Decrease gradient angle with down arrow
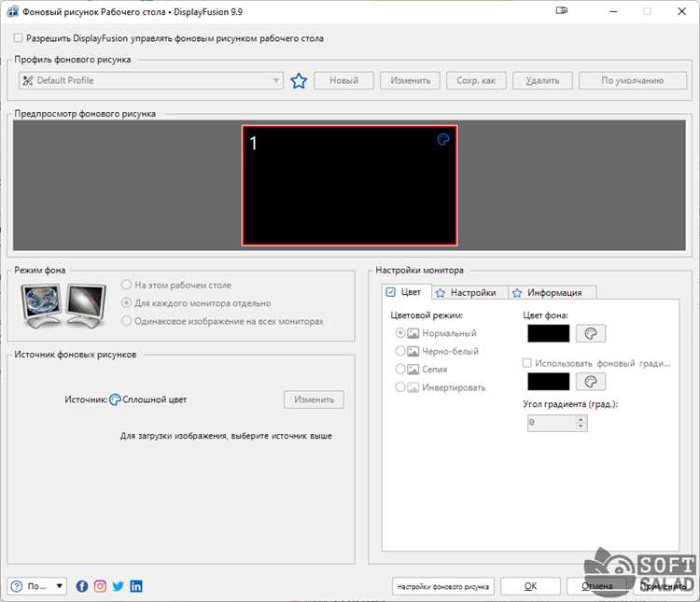Image resolution: width=700 pixels, height=602 pixels. [x=581, y=427]
